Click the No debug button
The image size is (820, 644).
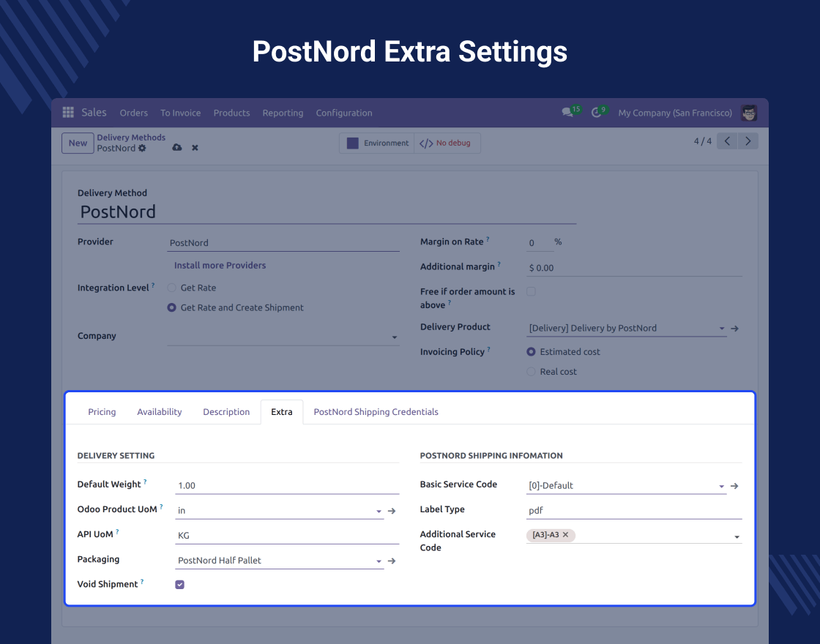click(x=447, y=143)
